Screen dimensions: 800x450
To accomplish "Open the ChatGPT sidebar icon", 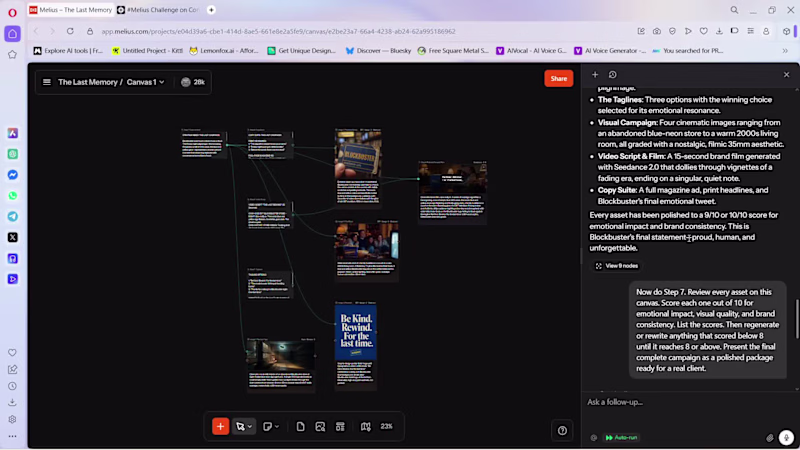I will (x=13, y=154).
